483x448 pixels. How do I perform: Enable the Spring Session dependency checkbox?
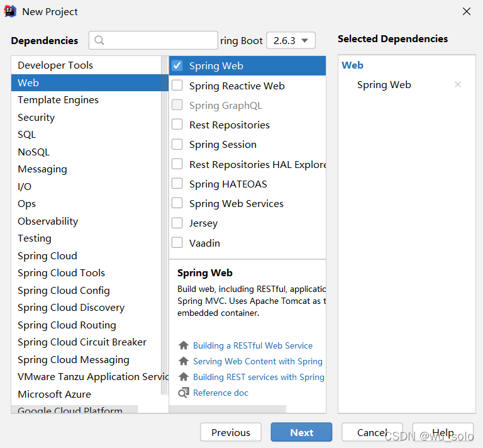pos(177,144)
